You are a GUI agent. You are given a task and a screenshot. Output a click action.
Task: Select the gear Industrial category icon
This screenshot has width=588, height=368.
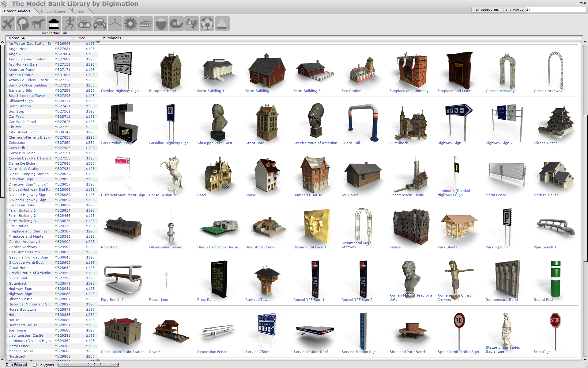(x=130, y=24)
